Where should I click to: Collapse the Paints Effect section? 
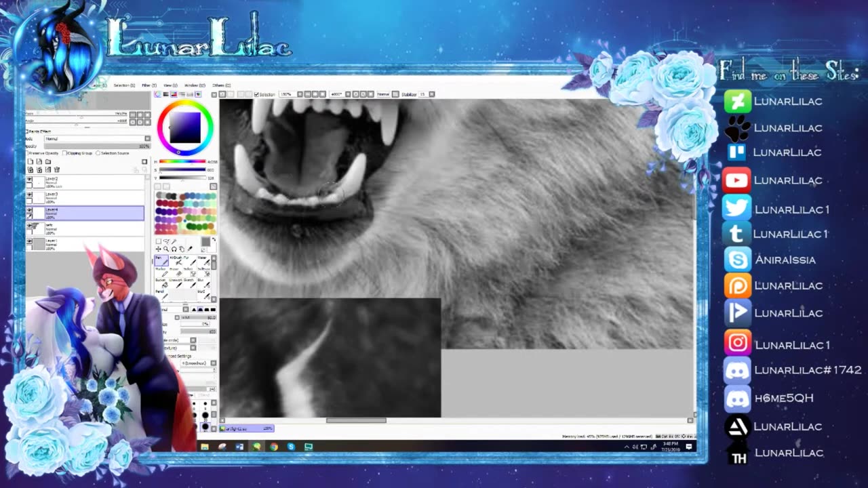tap(27, 131)
